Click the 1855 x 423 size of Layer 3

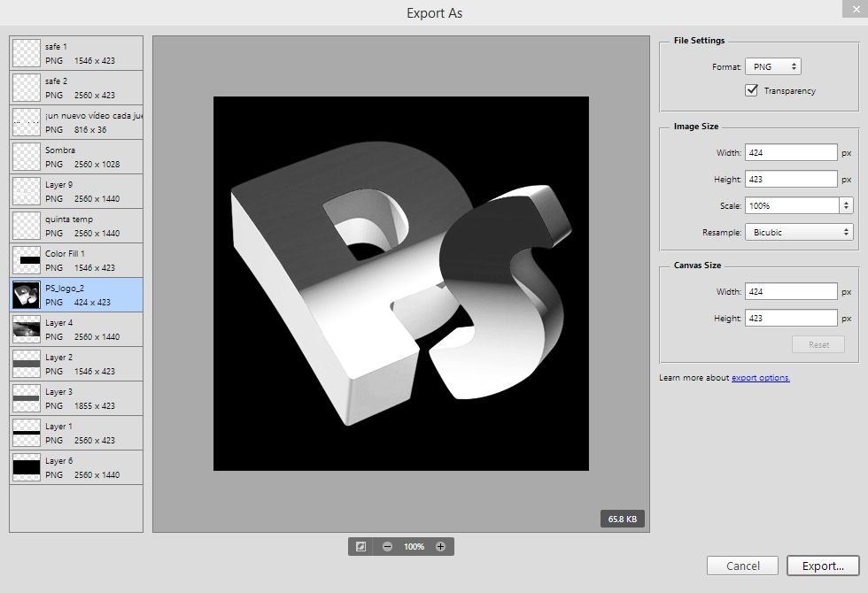[95, 406]
